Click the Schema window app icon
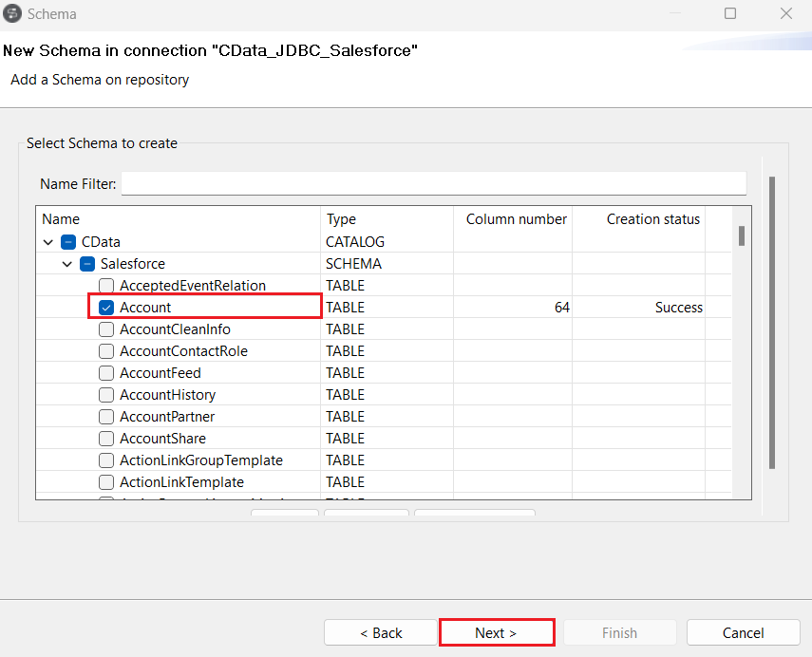 click(x=13, y=13)
